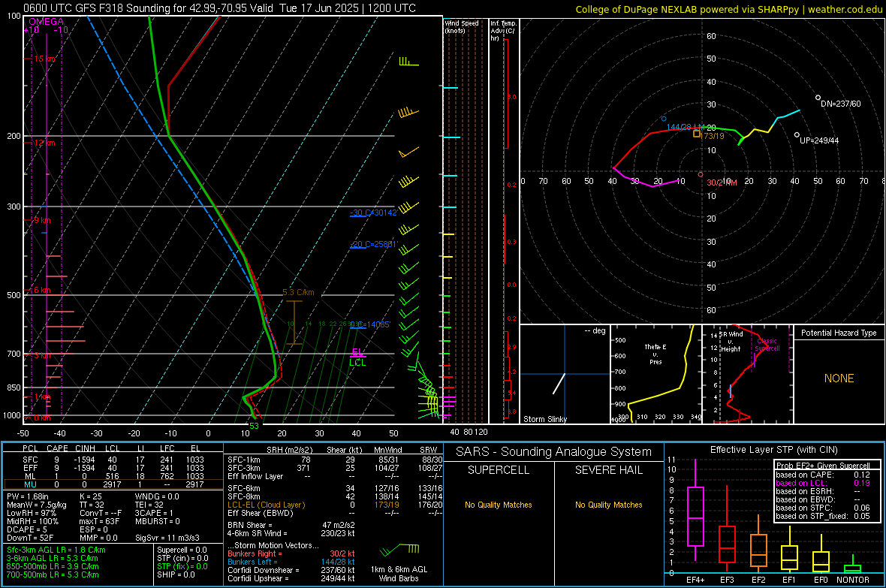Image resolution: width=886 pixels, height=588 pixels.
Task: Click the green LCL label on skew-T
Action: click(x=357, y=363)
